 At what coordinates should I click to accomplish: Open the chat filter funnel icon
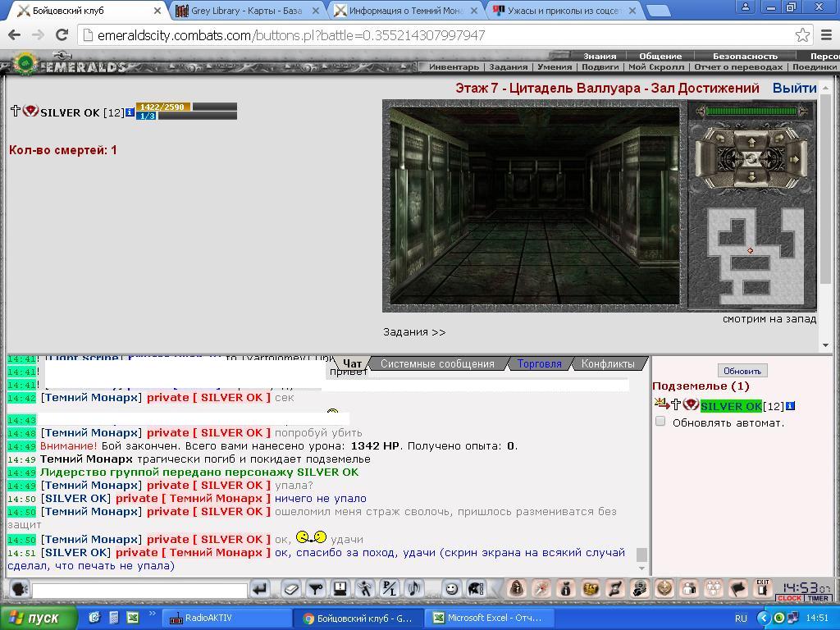click(316, 589)
